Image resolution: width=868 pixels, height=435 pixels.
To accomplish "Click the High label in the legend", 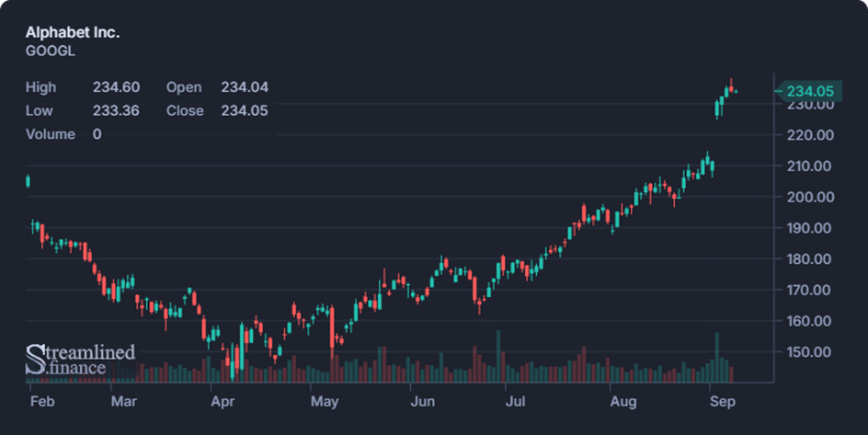I will tap(41, 87).
